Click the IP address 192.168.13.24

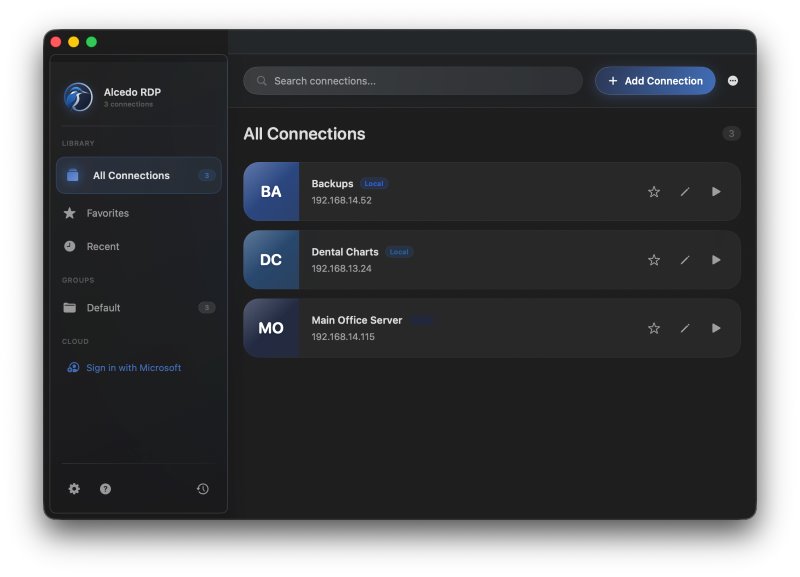point(341,268)
